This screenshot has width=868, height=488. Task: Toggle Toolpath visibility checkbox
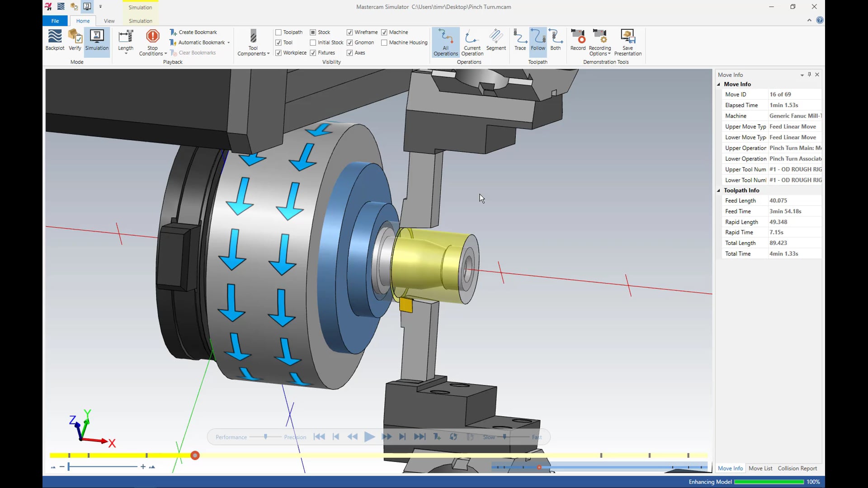point(278,33)
